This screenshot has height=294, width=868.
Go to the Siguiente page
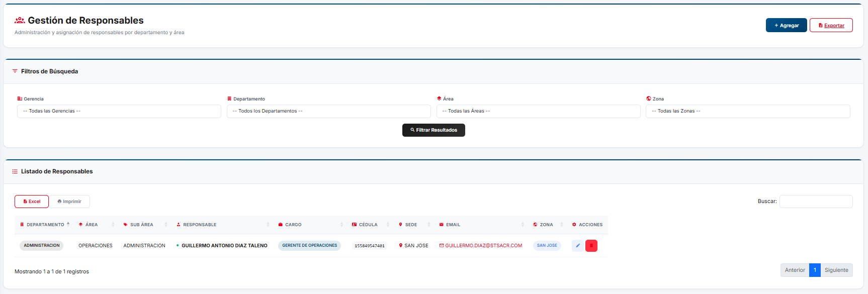tap(836, 270)
